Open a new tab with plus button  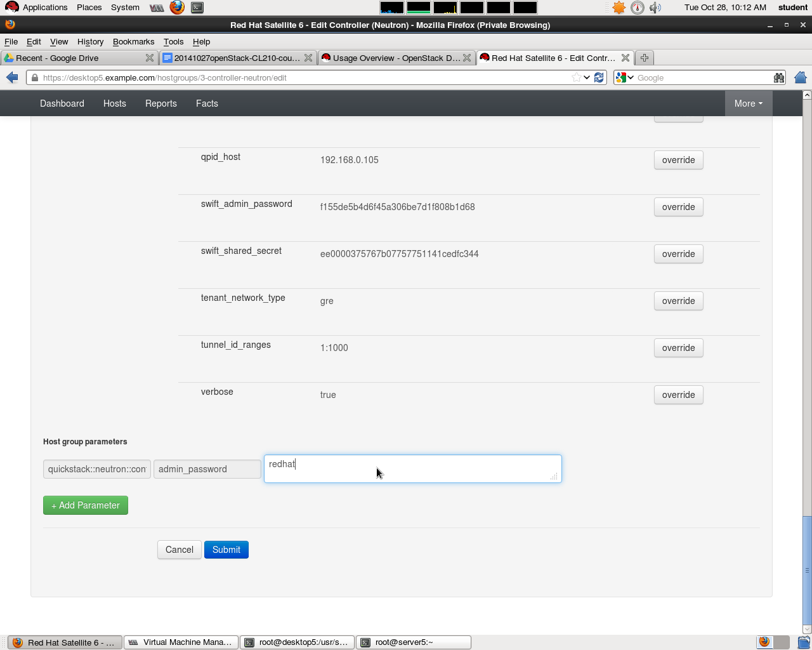(645, 58)
